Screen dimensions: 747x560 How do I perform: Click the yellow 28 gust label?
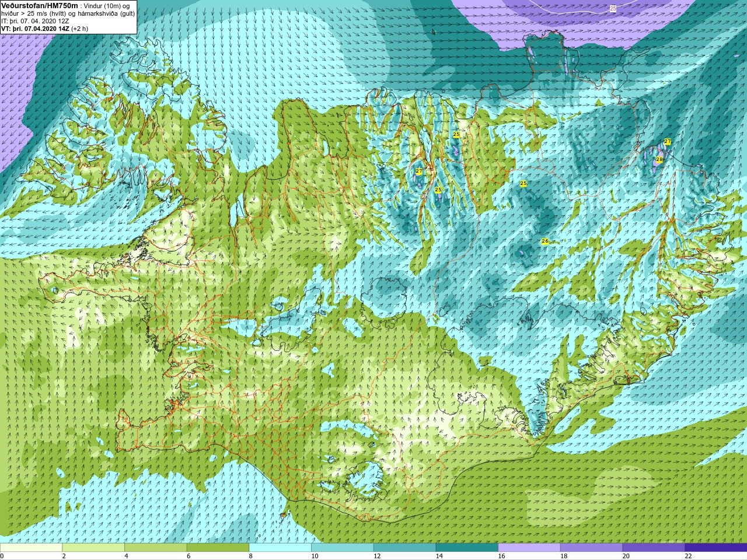click(659, 159)
